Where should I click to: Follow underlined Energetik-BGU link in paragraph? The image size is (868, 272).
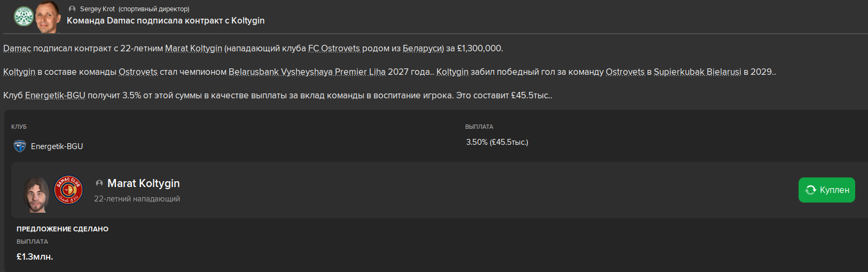(x=55, y=95)
